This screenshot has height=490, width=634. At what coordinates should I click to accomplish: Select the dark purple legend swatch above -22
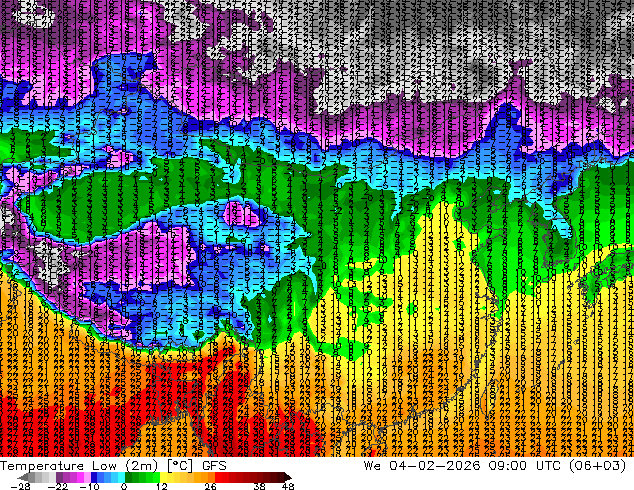coord(59,477)
